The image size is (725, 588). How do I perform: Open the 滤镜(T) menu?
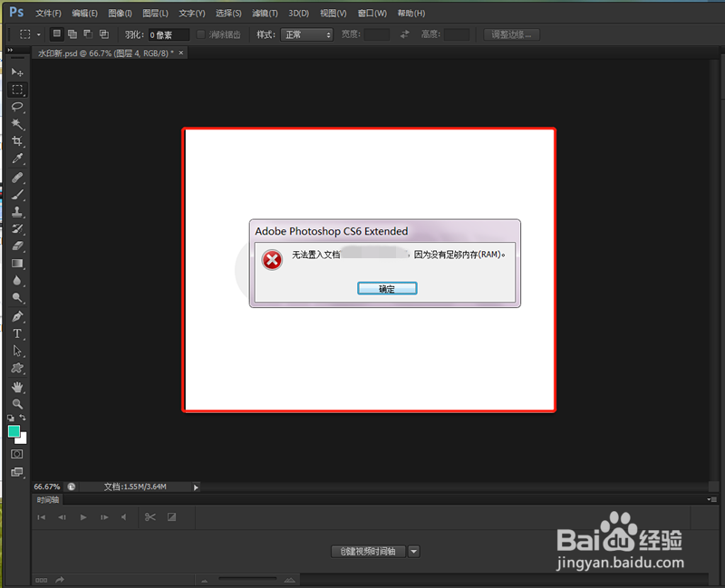(265, 14)
